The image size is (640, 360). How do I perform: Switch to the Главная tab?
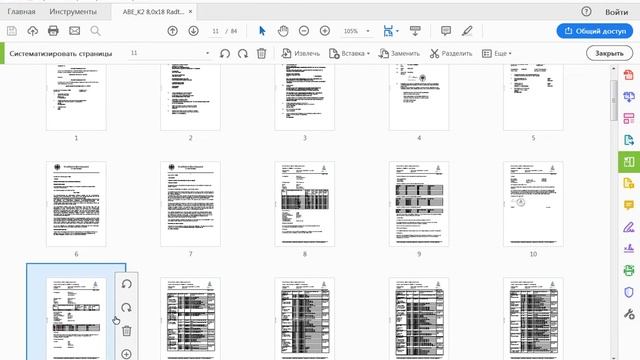coord(21,11)
